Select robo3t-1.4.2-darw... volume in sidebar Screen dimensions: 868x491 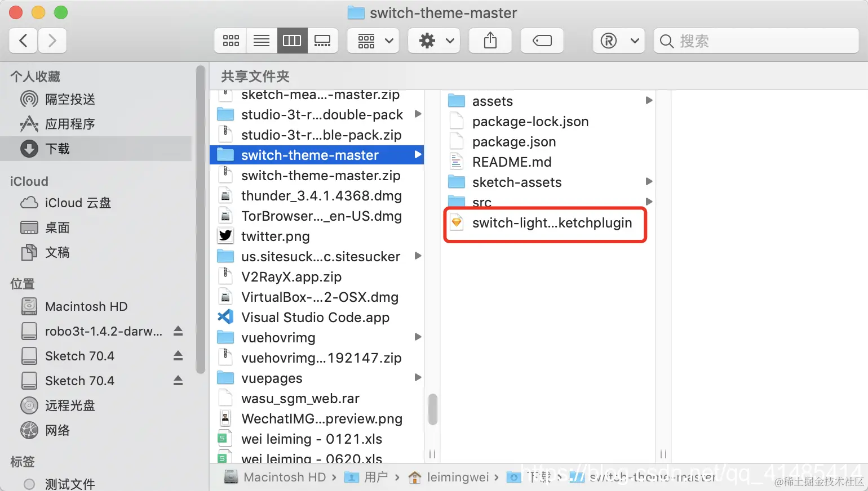coord(91,331)
